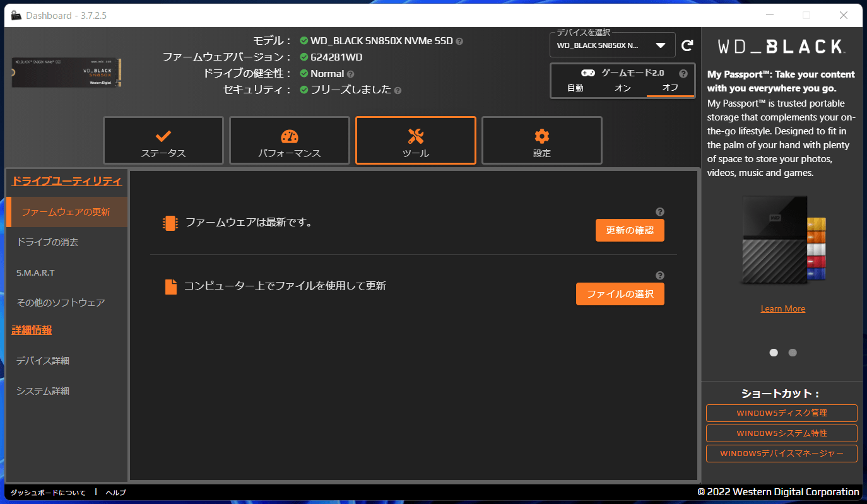The width and height of the screenshot is (867, 504).
Task: Select the first carousel dot
Action: (x=774, y=353)
